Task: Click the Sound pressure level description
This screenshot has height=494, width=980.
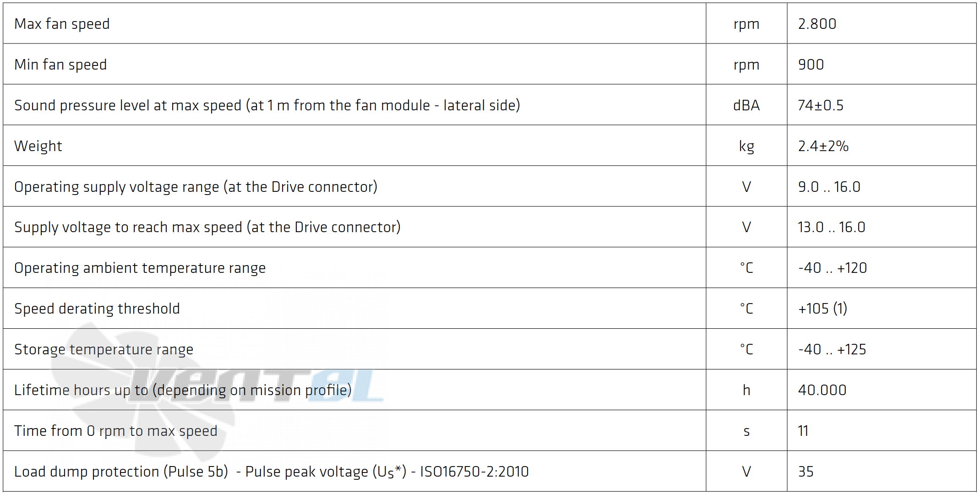Action: (267, 105)
